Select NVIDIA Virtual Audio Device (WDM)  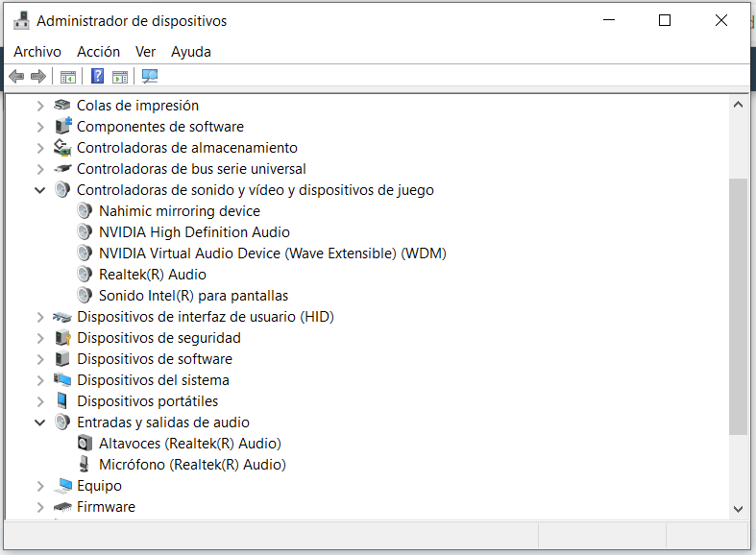pos(273,253)
